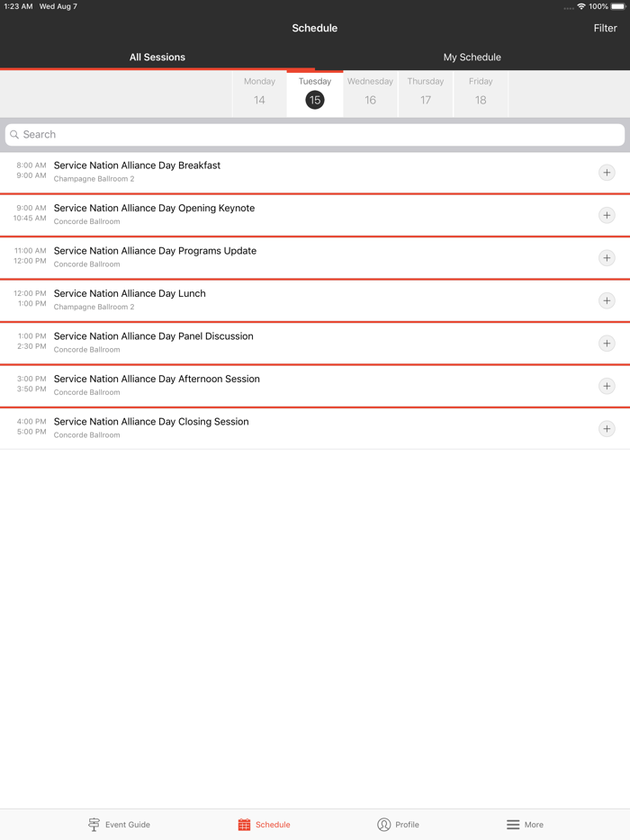630x840 pixels.
Task: Click the 4:00 PM closing time label
Action: tap(31, 422)
